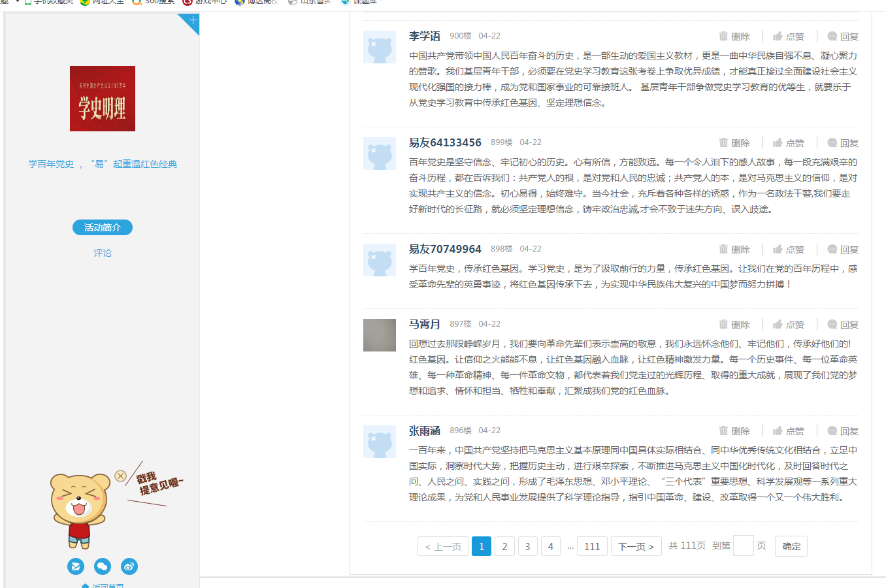Click the WeChat share icon in sidebar
Viewport: 886px width, 588px height.
click(x=102, y=566)
